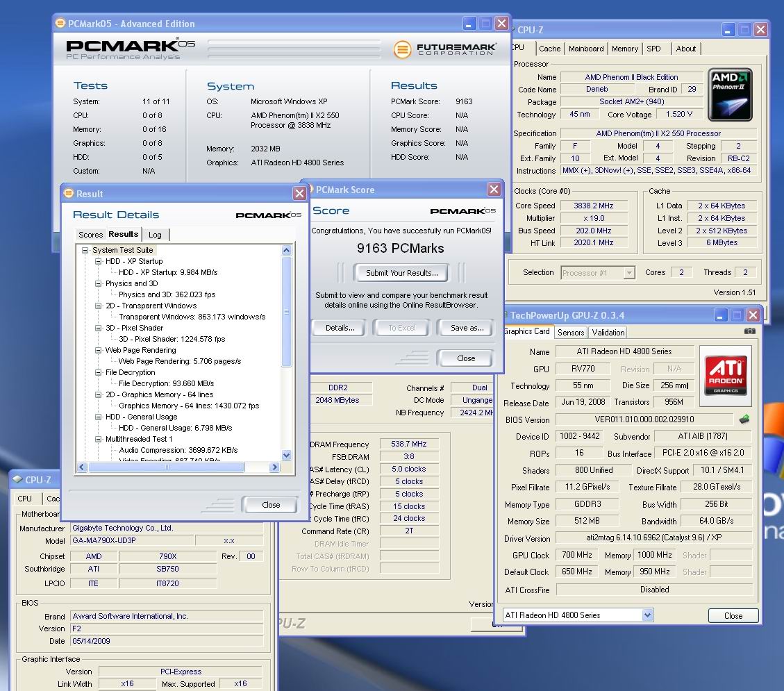This screenshot has height=691, width=784.
Task: Switch to the Scores tab in Result Details
Action: [90, 235]
